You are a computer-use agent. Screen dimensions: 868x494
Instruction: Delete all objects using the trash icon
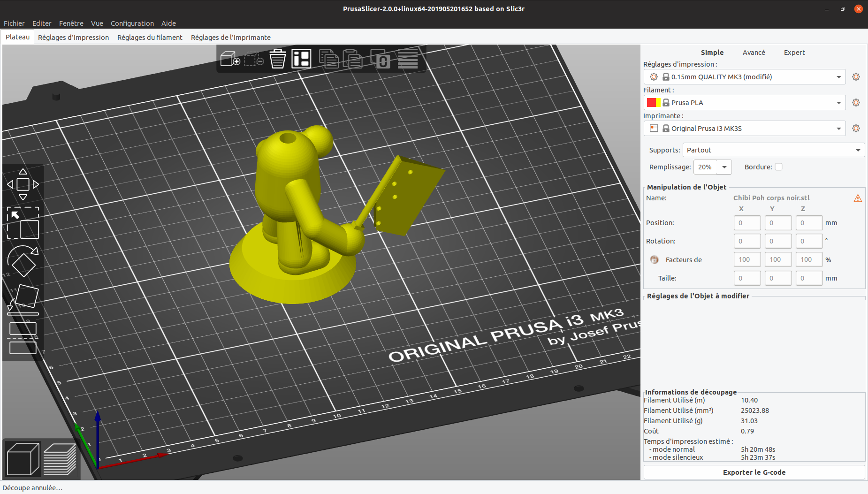[277, 59]
